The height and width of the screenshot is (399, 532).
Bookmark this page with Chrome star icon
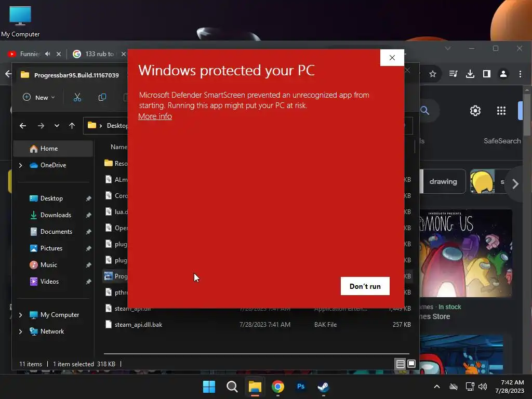pos(433,74)
